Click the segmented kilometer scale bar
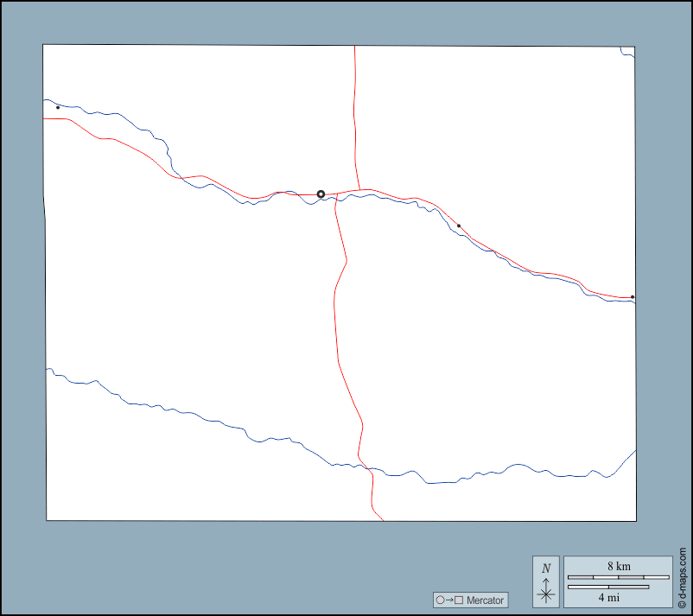This screenshot has height=616, width=693. tap(618, 576)
